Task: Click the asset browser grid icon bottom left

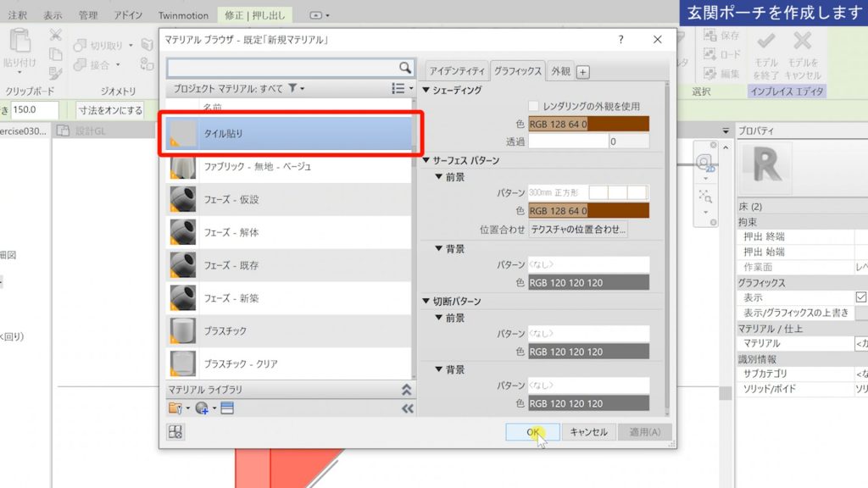Action: 174,433
